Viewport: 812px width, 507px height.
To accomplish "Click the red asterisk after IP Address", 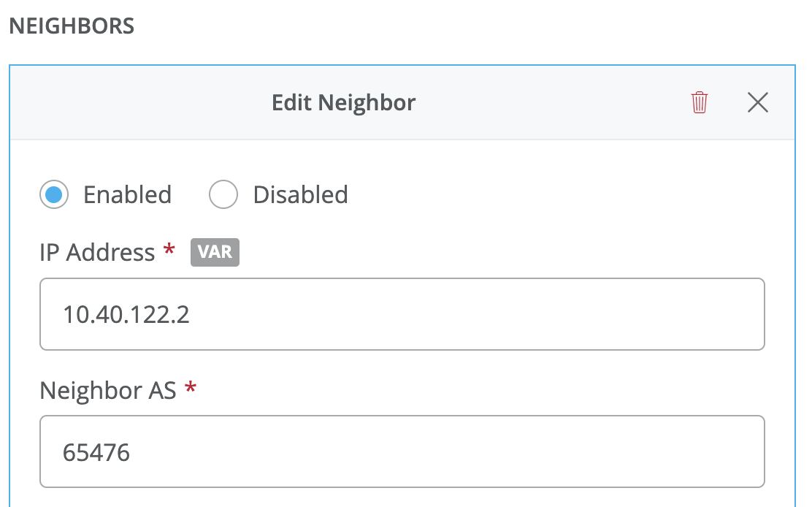I will (169, 251).
